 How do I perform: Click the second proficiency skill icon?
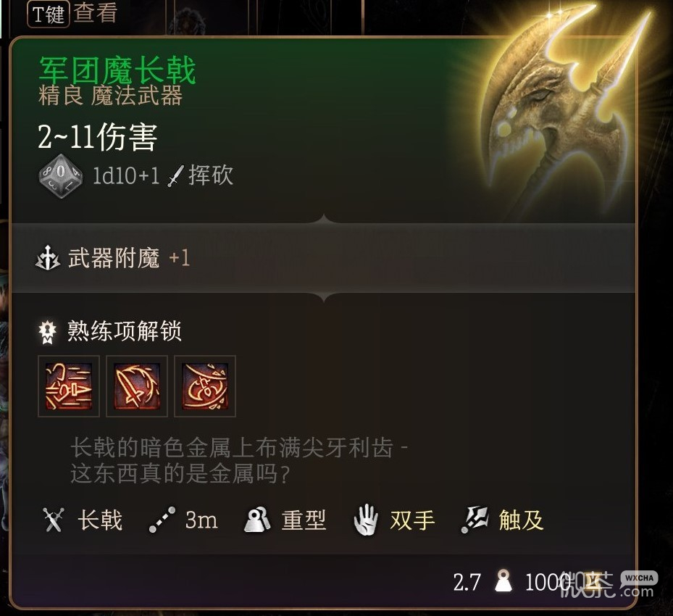pos(137,386)
